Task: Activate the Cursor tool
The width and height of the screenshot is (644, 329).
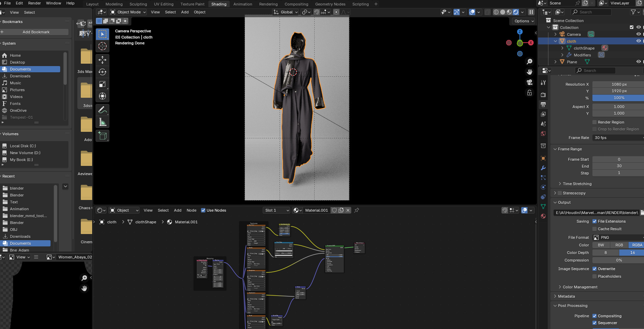Action: (x=102, y=46)
